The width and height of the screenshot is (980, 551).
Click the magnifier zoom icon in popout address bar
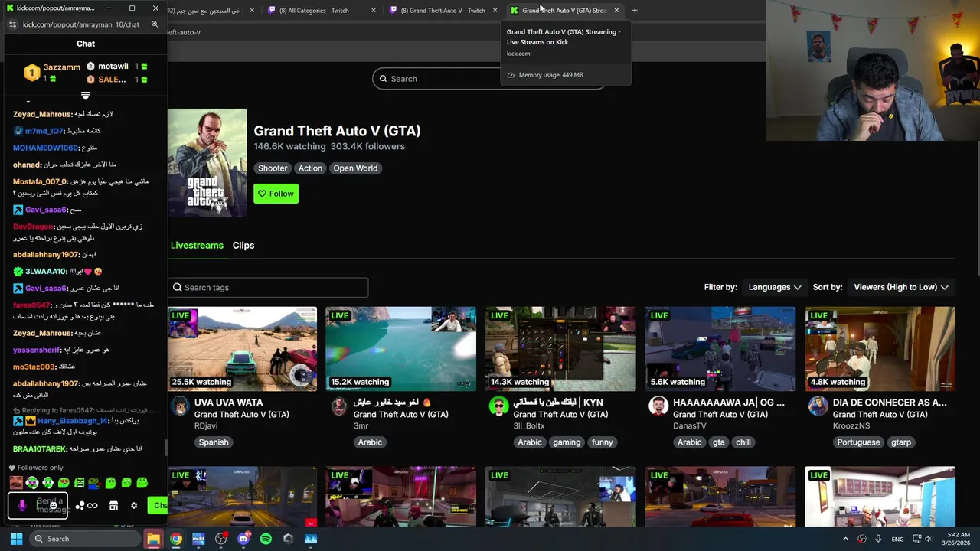point(155,24)
